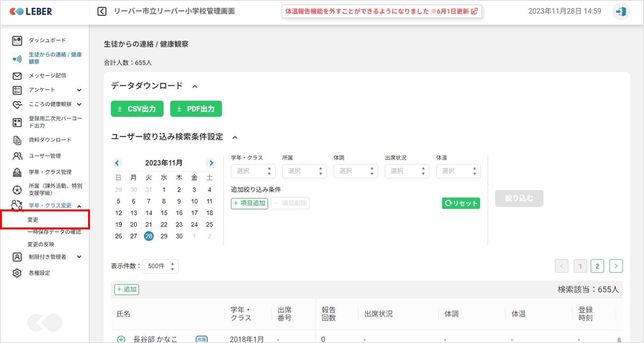Open the 表示件数 500件 dropdown
This screenshot has height=343, width=644.
click(x=160, y=266)
